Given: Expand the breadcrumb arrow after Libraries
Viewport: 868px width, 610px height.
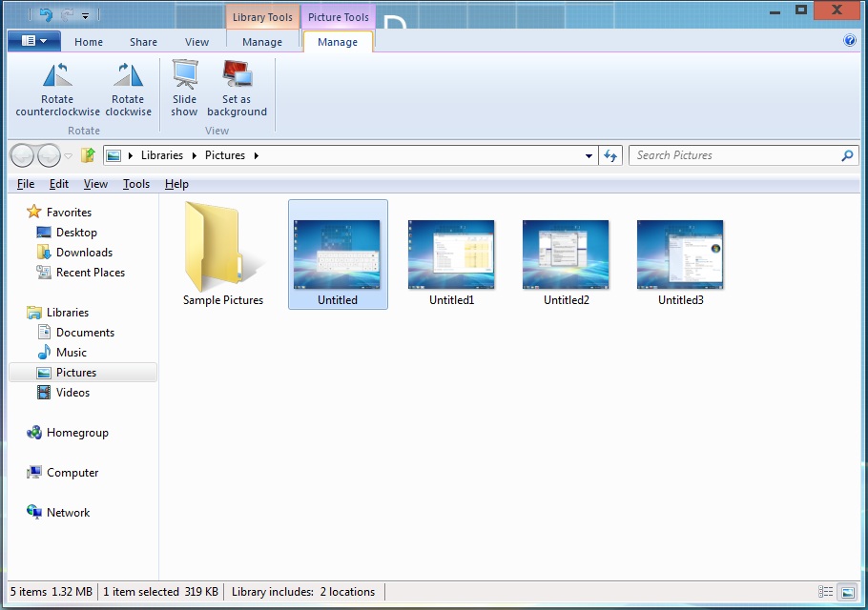Looking at the screenshot, I should click(x=195, y=155).
